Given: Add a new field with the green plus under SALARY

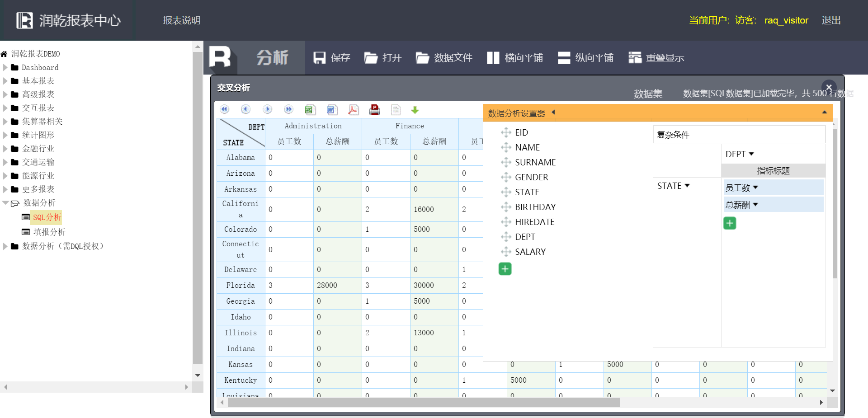Looking at the screenshot, I should (505, 269).
